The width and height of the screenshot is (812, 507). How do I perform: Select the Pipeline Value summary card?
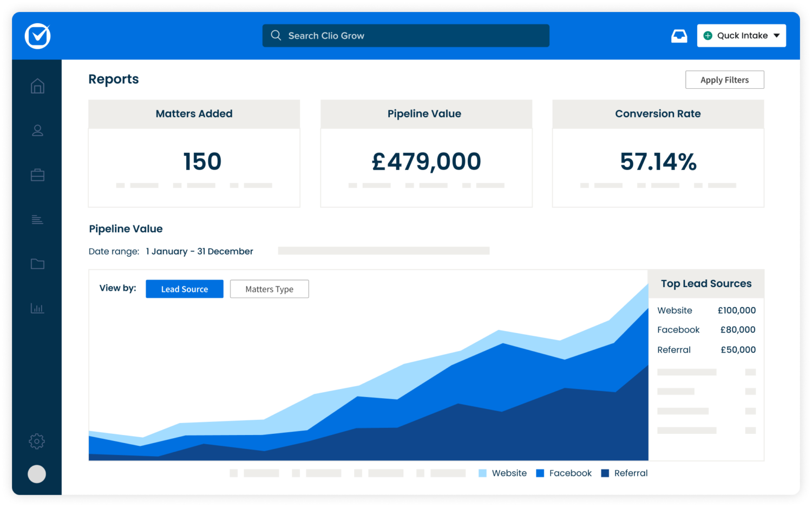[x=426, y=153]
